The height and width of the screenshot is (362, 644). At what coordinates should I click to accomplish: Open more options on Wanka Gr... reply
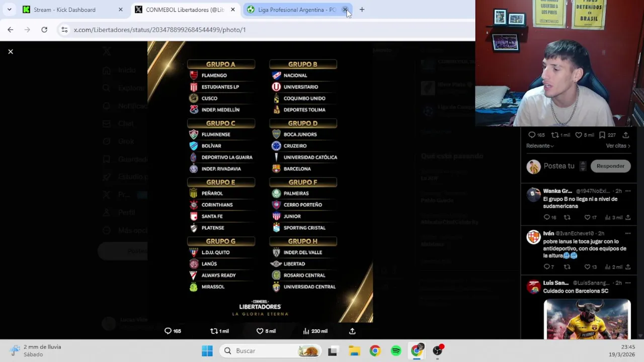coord(627,191)
